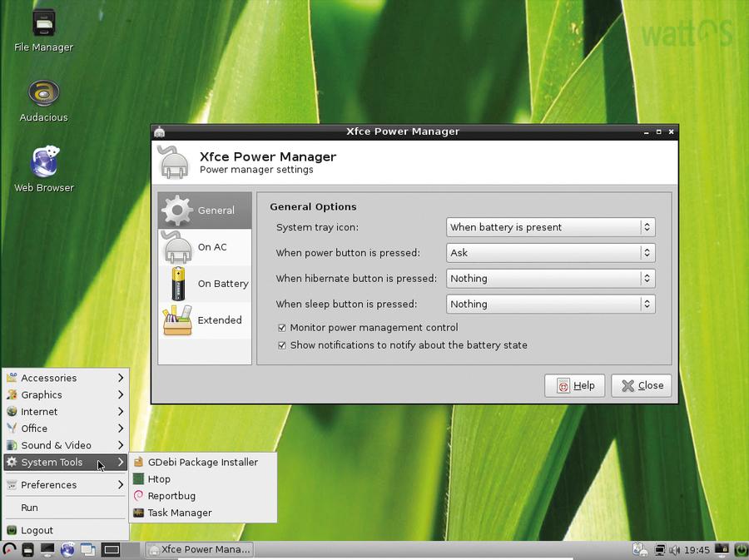Switch to the On AC settings category
The image size is (749, 560).
point(205,247)
